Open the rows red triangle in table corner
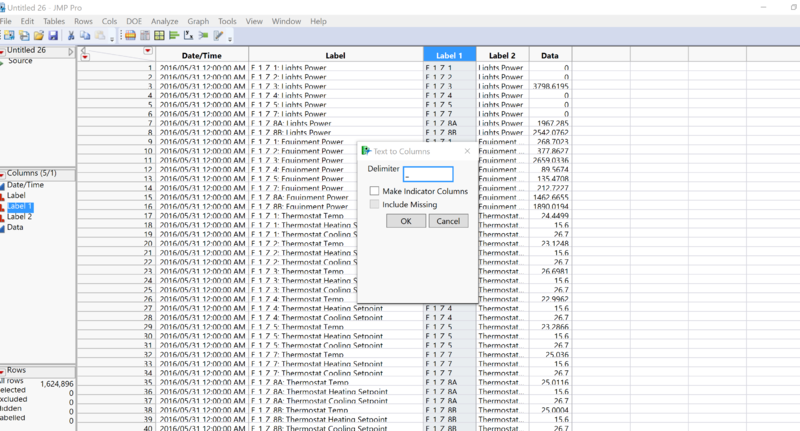The width and height of the screenshot is (800, 431). pos(85,57)
